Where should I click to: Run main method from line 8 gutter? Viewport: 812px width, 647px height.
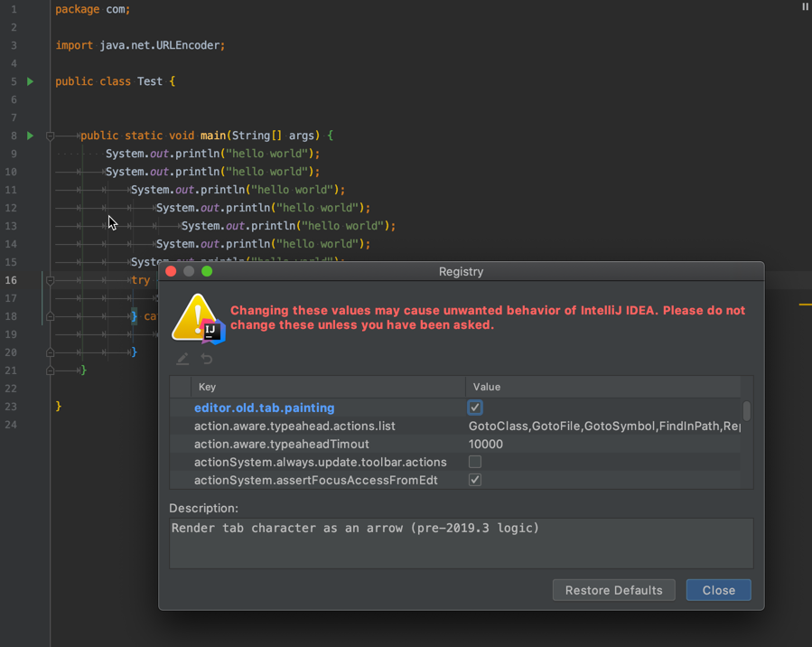30,136
